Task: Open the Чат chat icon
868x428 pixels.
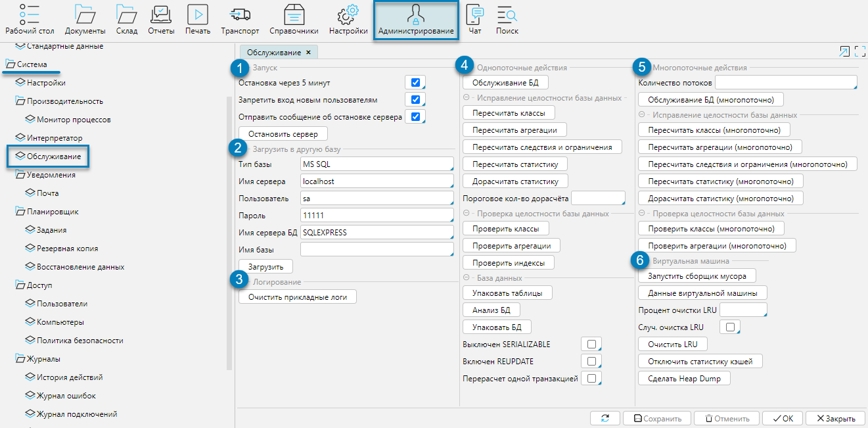Action: [x=474, y=14]
